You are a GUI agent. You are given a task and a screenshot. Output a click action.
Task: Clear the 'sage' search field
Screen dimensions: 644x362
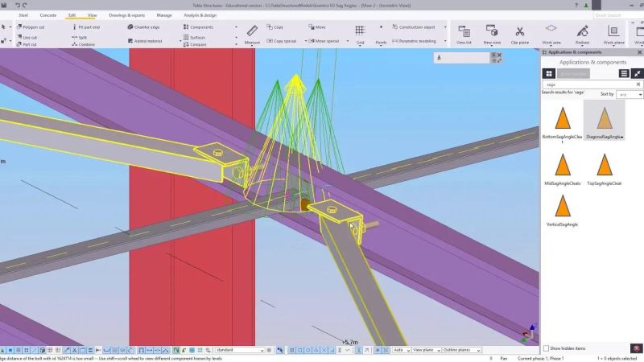point(638,84)
